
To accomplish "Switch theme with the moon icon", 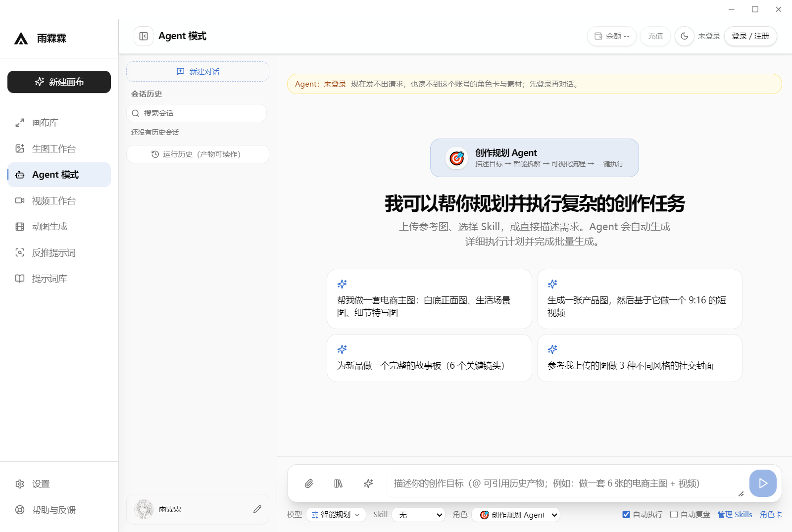I will tap(685, 36).
